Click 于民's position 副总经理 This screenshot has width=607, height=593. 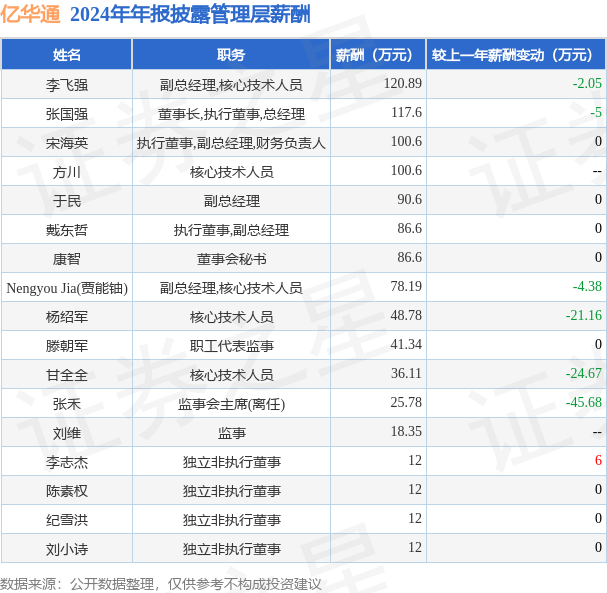pyautogui.click(x=231, y=201)
